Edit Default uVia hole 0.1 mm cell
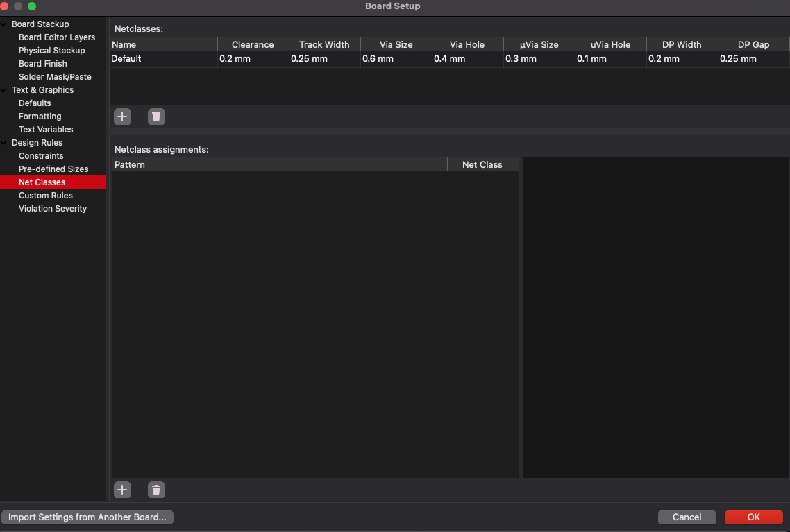This screenshot has height=532, width=790. click(x=611, y=59)
